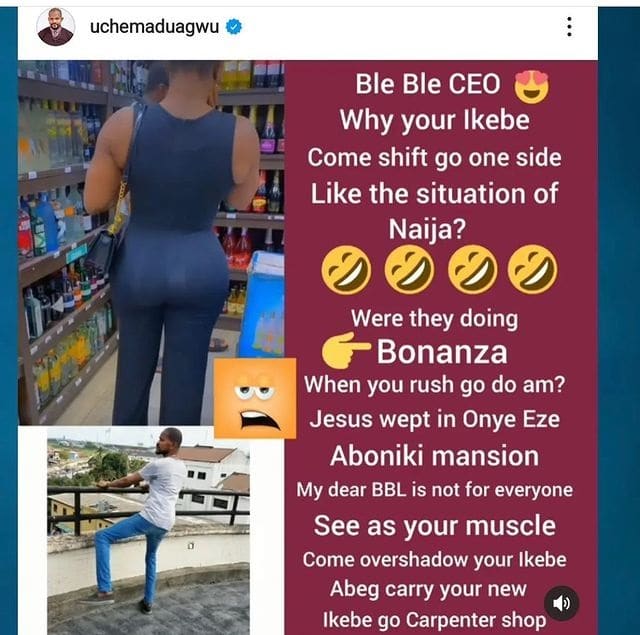
Task: Click the orange annoyed face sticker
Action: pos(255,398)
